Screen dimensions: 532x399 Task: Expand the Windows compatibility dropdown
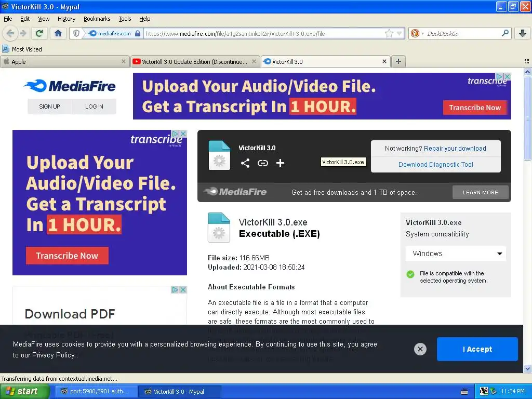[456, 254]
